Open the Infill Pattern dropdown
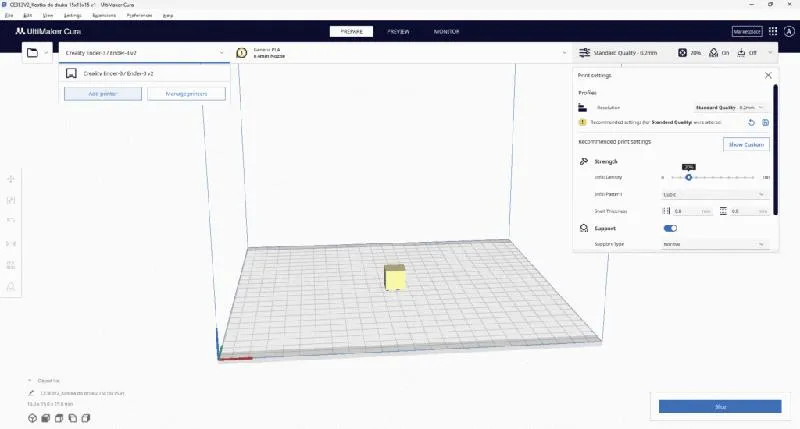This screenshot has height=429, width=800. [714, 194]
